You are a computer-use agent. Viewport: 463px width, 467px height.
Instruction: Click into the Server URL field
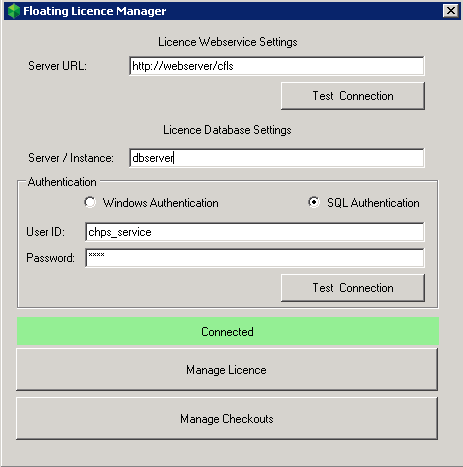[277, 66]
